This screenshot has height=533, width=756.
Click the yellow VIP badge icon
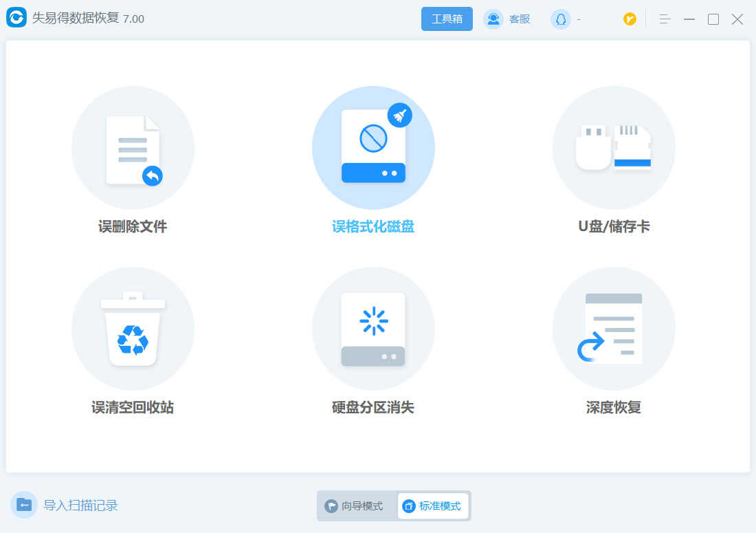pos(630,19)
